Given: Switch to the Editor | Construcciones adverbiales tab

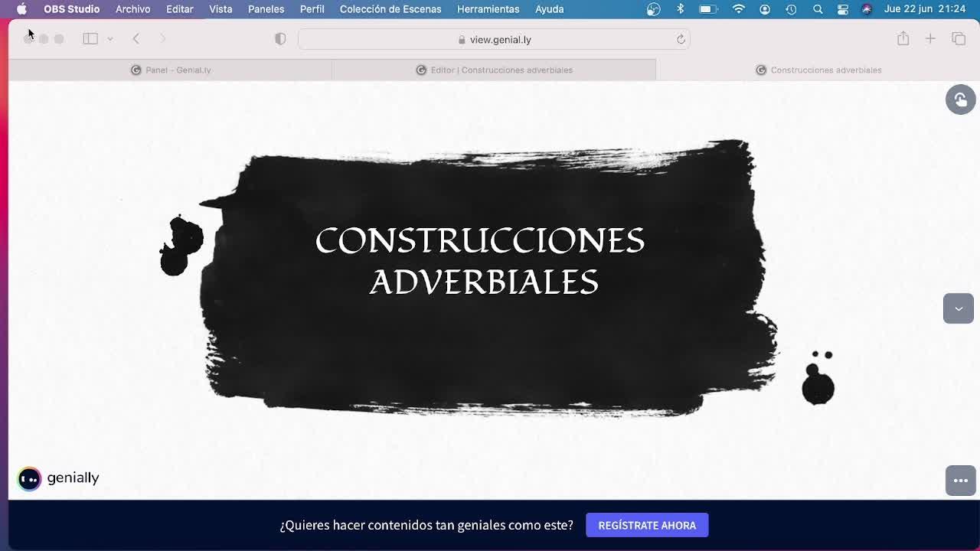Looking at the screenshot, I should pyautogui.click(x=494, y=70).
